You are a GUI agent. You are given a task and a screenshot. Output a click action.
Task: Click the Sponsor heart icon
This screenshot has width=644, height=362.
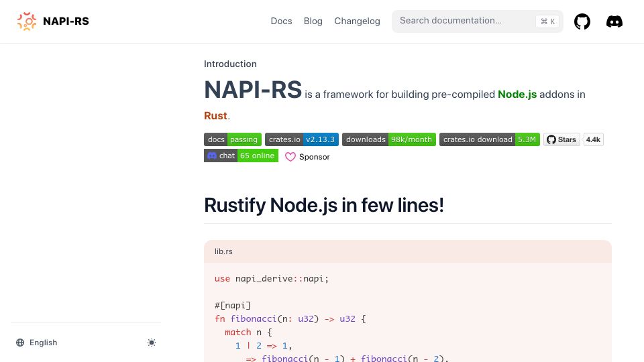point(290,157)
